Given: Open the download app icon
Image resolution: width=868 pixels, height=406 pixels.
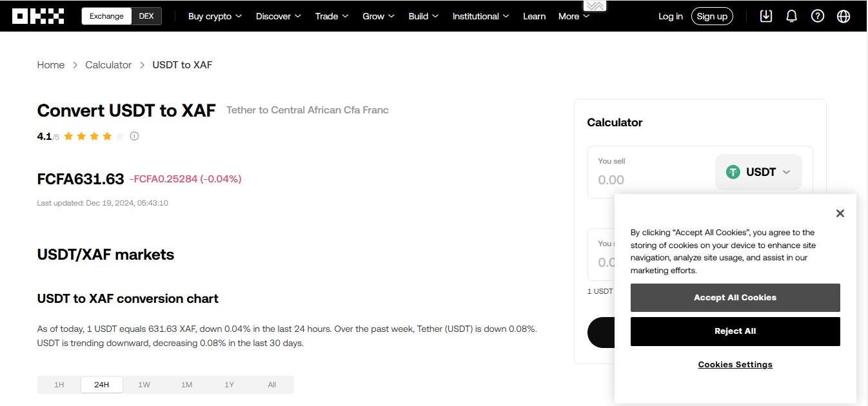Looking at the screenshot, I should point(766,16).
